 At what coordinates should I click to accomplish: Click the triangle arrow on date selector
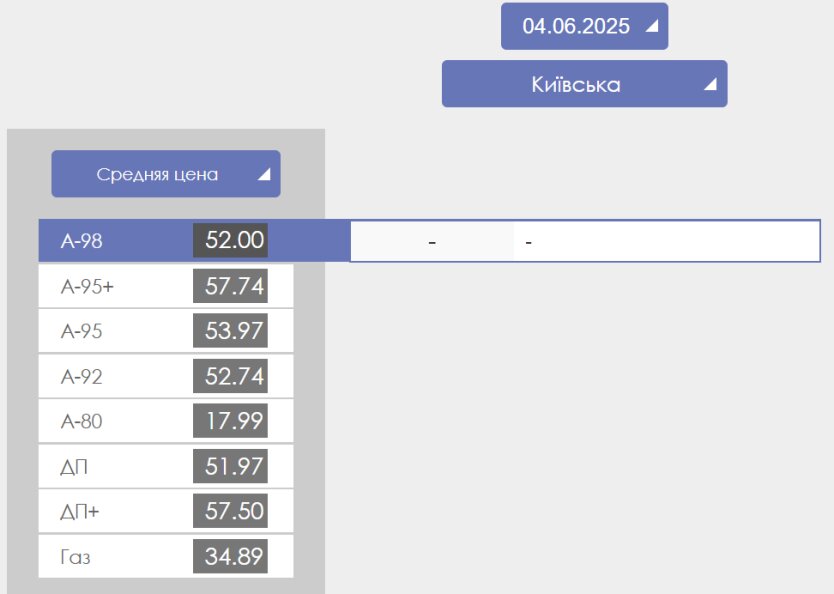tap(652, 26)
